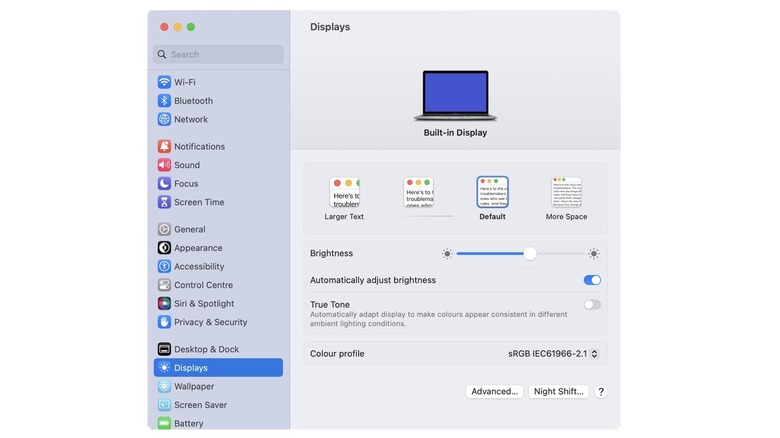Go to Bluetooth label in sidebar

pos(194,101)
